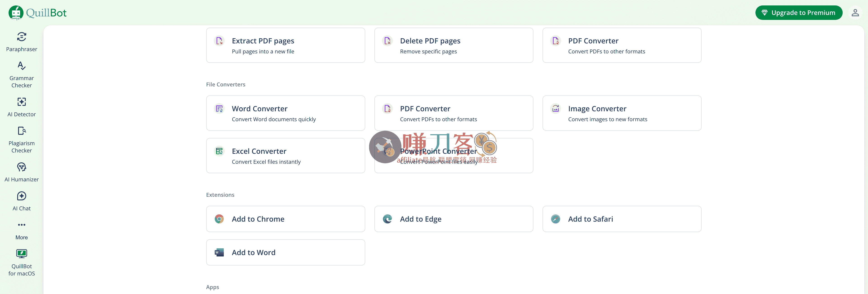This screenshot has width=868, height=294.
Task: Open the Image Converter tool
Action: (621, 113)
